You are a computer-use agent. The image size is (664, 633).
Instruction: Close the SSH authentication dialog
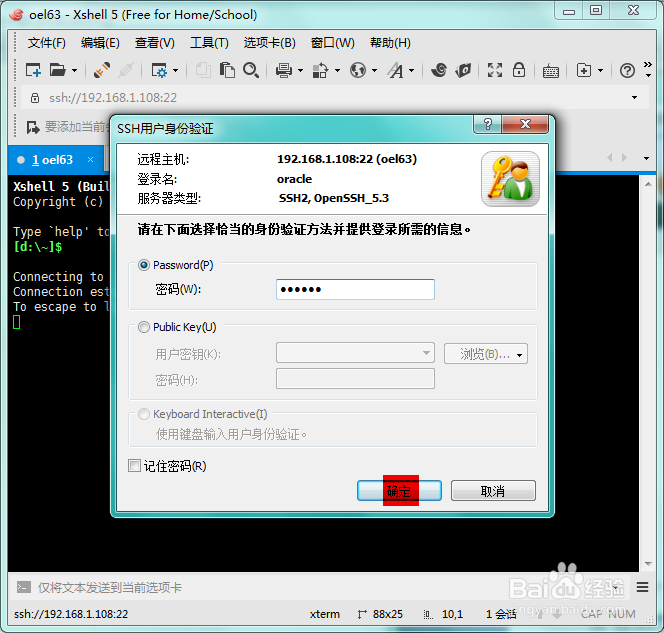point(525,124)
